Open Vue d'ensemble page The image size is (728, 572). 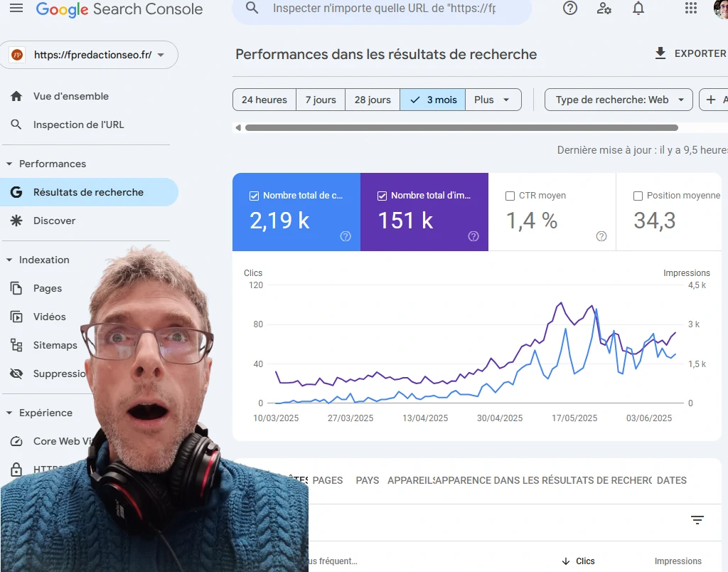pyautogui.click(x=71, y=96)
